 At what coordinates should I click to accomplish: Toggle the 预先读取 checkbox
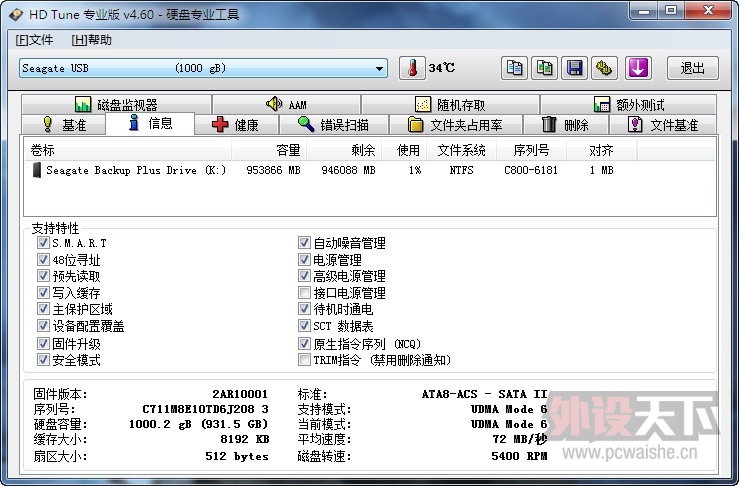[x=43, y=276]
